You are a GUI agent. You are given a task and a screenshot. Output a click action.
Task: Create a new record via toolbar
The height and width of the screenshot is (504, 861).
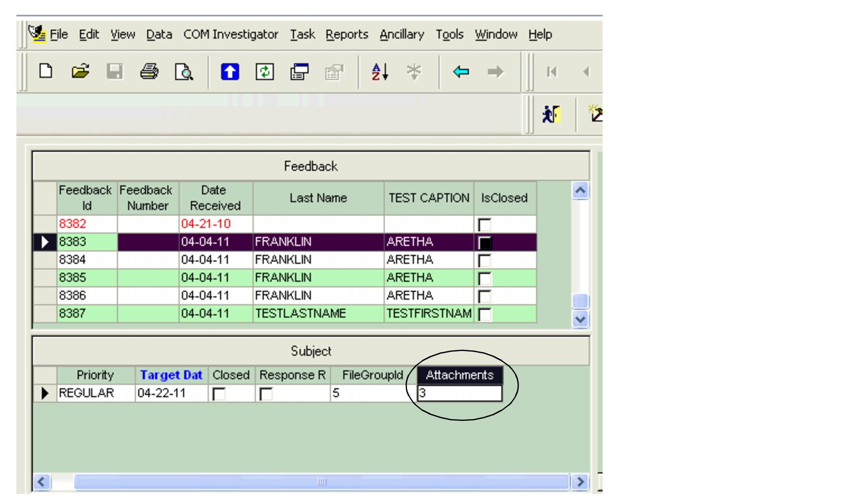(45, 71)
